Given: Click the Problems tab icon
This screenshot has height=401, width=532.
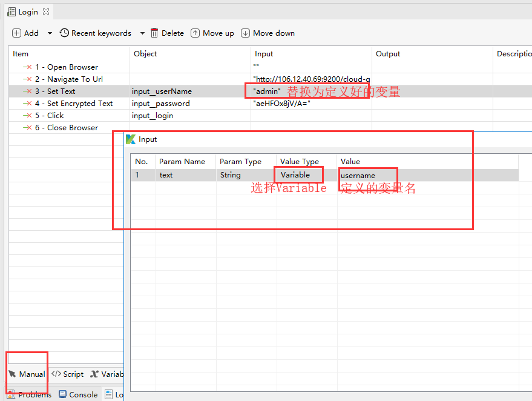Looking at the screenshot, I should click(11, 394).
